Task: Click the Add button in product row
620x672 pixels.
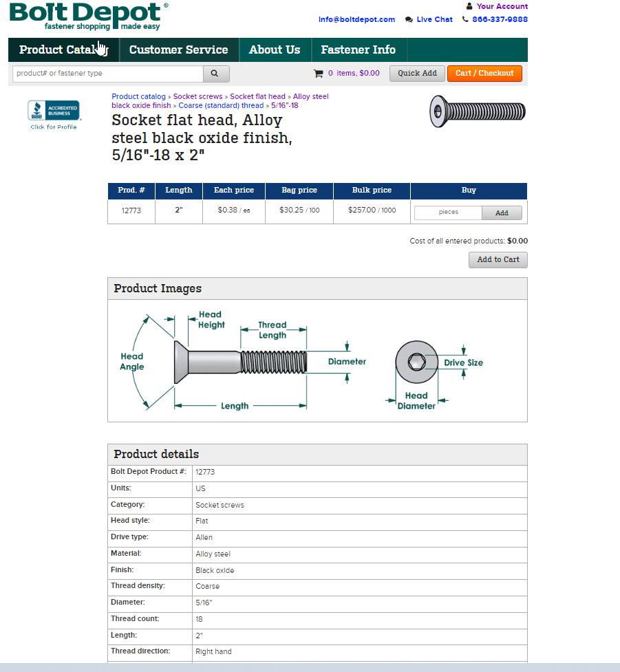Action: coord(502,213)
